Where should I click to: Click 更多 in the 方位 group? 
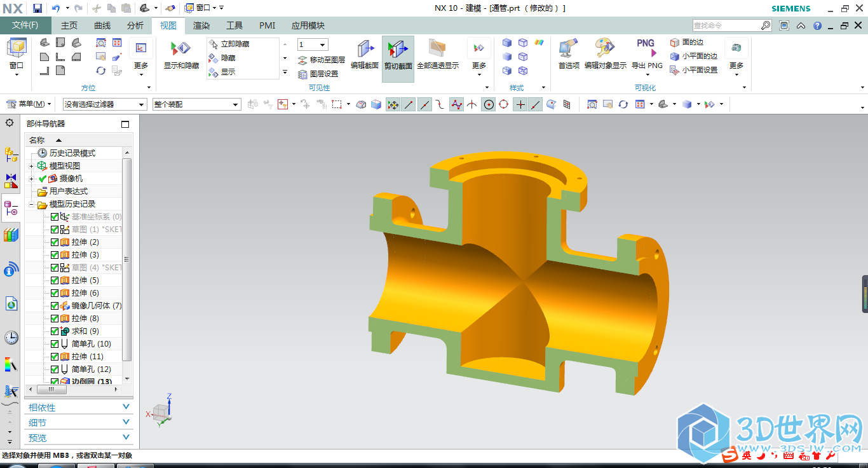tap(141, 57)
